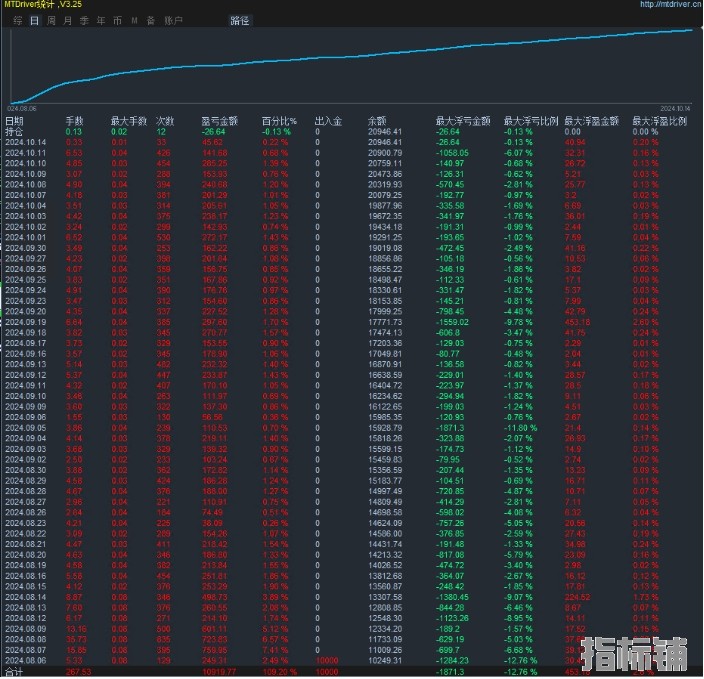Click the 最大浮亏金额 column header

462,121
